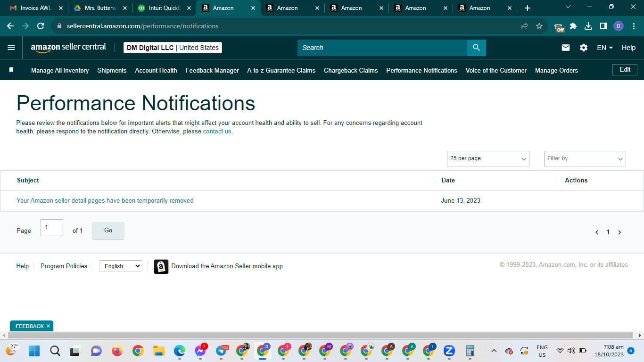This screenshot has height=362, width=644.
Task: Click the browser address bar URL
Action: point(142,26)
